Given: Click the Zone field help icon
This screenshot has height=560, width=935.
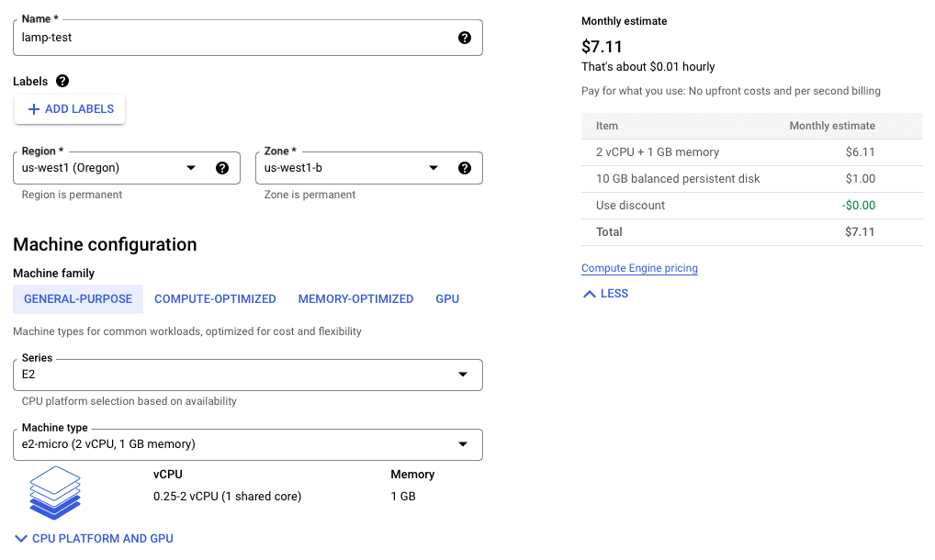Looking at the screenshot, I should click(465, 168).
